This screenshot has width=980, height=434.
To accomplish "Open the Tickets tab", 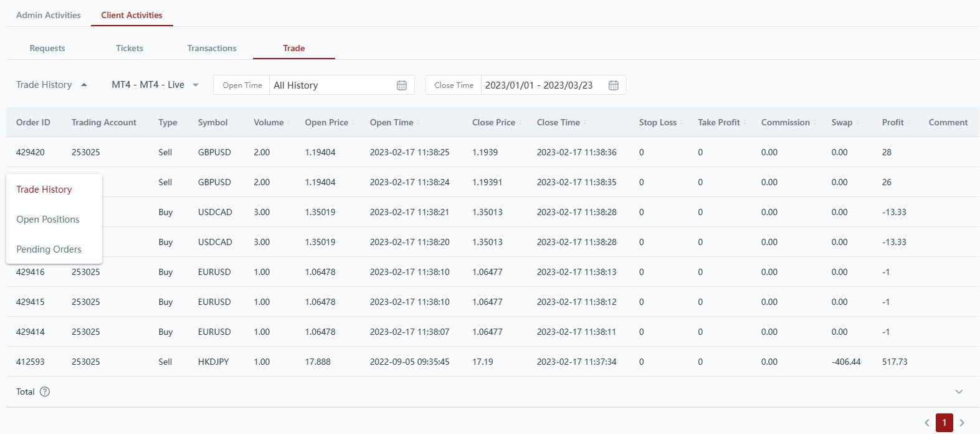I will [x=130, y=48].
